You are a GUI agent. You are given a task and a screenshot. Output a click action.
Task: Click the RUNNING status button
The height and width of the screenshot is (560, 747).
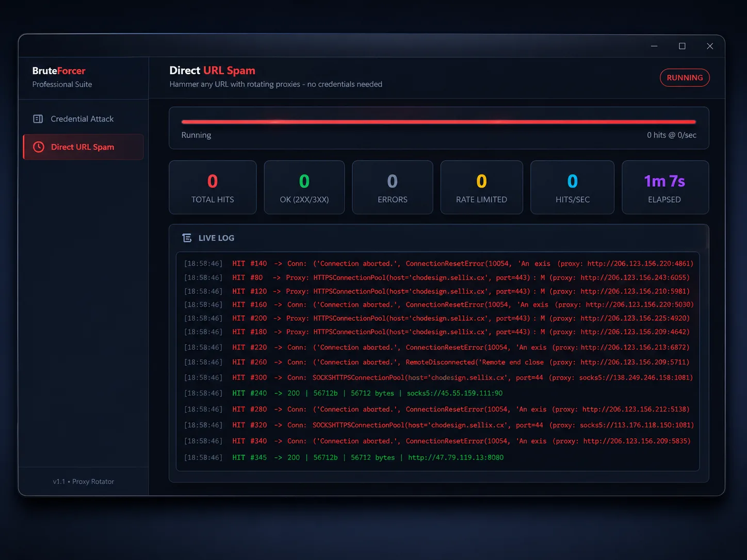point(685,78)
